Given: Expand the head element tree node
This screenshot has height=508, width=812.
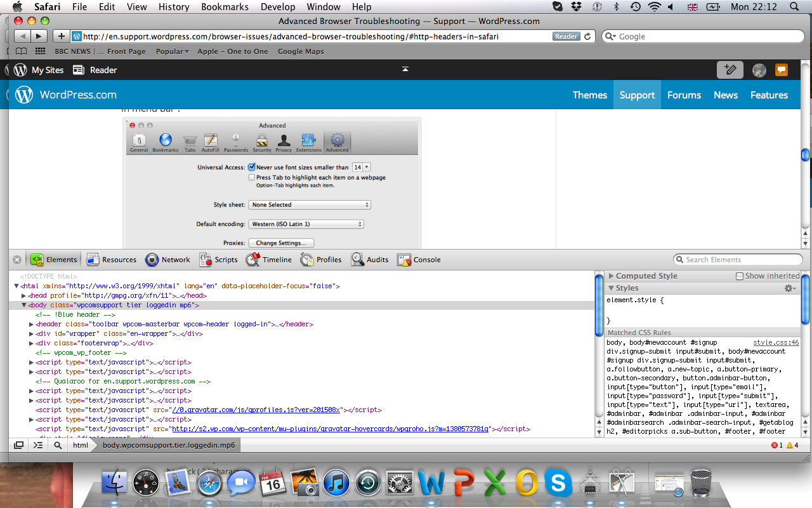Looking at the screenshot, I should (x=24, y=296).
